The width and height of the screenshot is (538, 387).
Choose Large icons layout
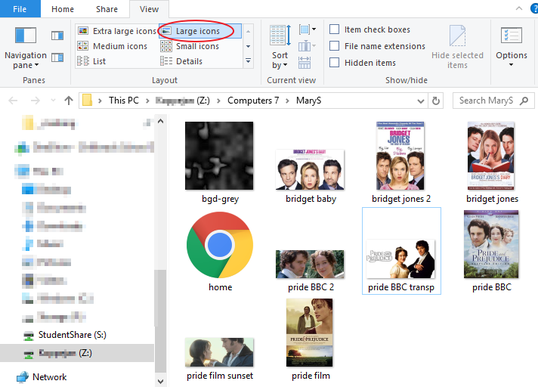click(x=200, y=31)
